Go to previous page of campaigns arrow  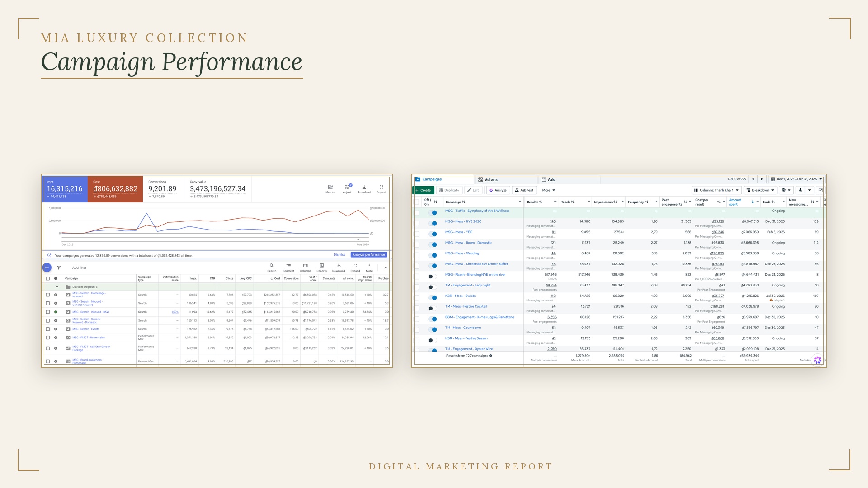pyautogui.click(x=753, y=179)
